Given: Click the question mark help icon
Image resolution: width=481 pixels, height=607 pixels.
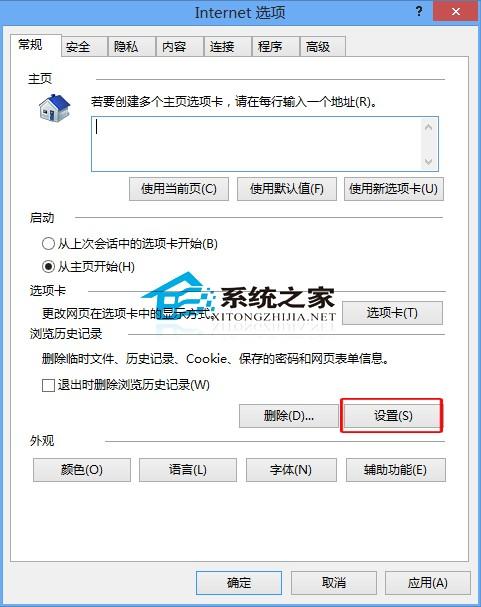Looking at the screenshot, I should 419,11.
